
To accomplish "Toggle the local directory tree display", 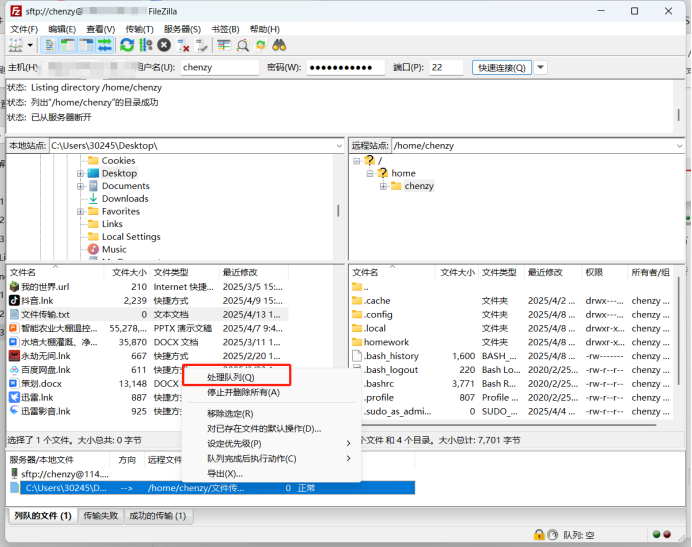I will [68, 45].
